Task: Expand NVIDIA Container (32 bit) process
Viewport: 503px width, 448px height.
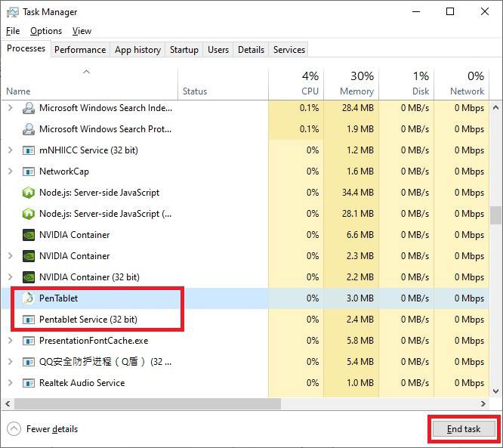Action: [11, 277]
